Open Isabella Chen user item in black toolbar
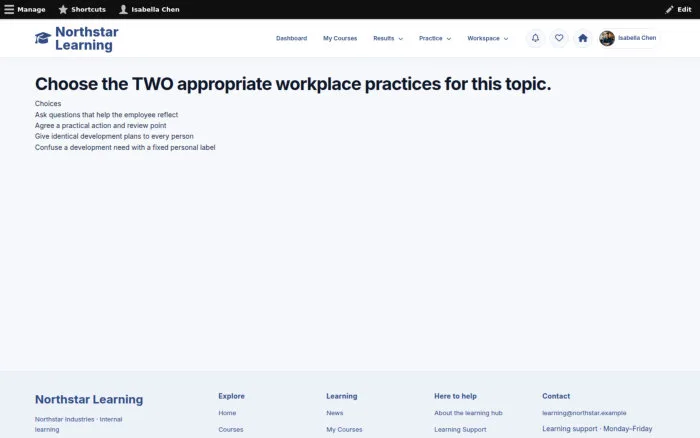Viewport: 700px width, 438px height. coord(149,9)
